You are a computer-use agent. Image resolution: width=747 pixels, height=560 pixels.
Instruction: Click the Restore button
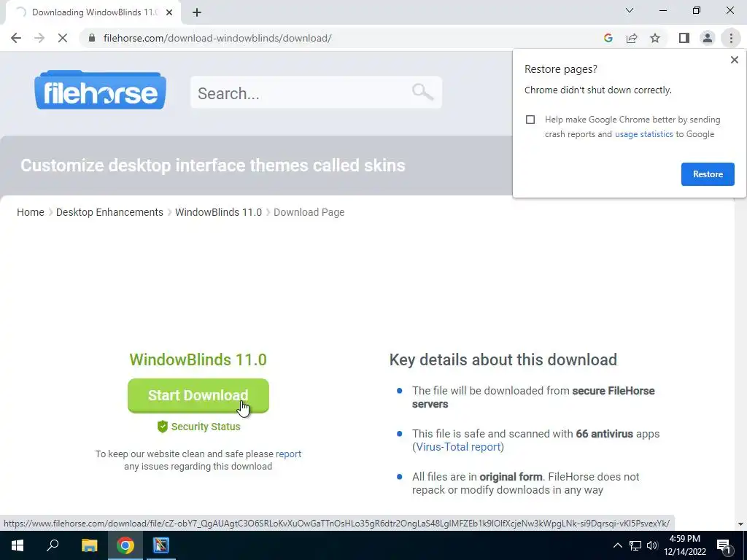click(x=708, y=174)
